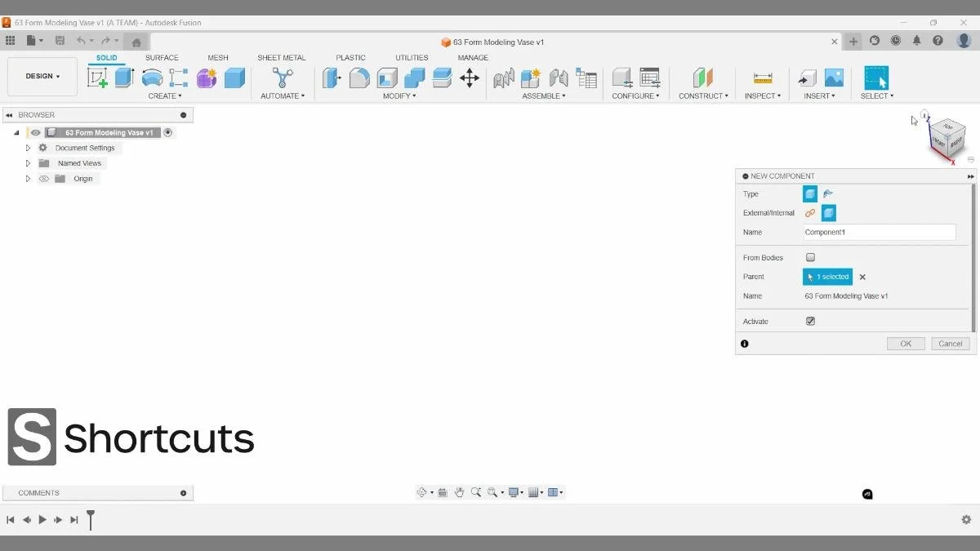
Task: Toggle the From Bodies checkbox
Action: point(810,257)
